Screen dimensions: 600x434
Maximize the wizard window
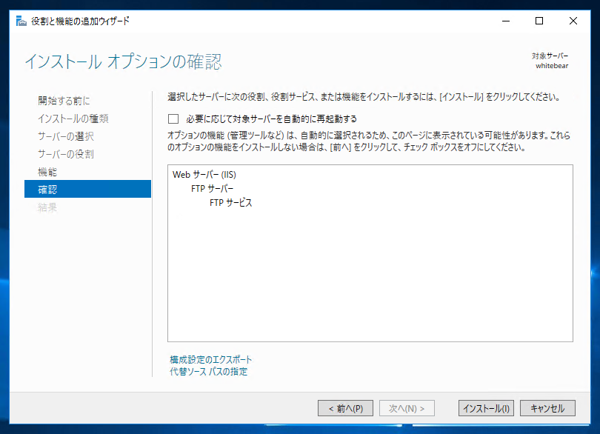pos(539,21)
